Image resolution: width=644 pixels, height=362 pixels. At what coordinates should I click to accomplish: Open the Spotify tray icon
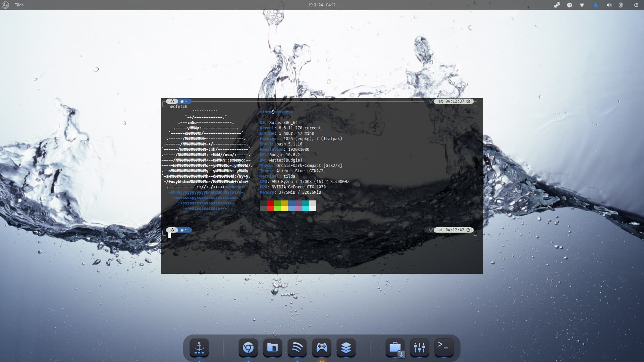coord(570,5)
